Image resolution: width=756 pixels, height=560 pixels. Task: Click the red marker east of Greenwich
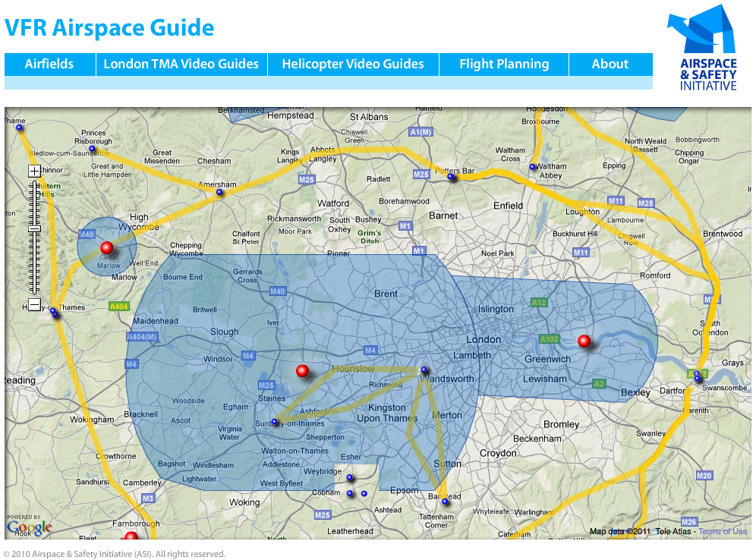point(584,341)
